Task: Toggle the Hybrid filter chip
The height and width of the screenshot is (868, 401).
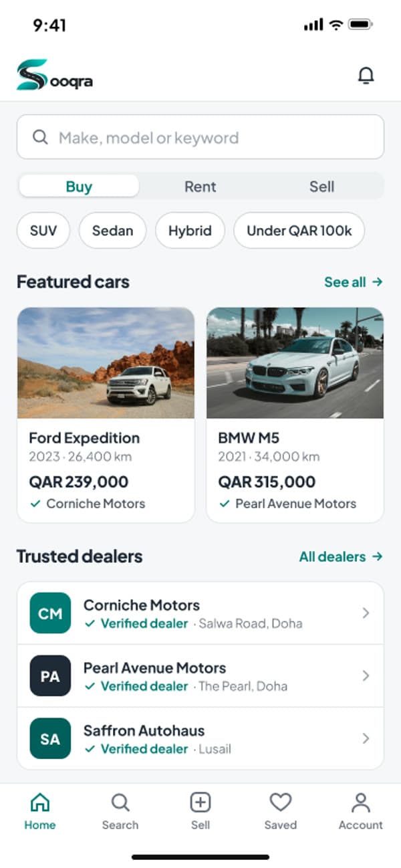Action: tap(190, 231)
